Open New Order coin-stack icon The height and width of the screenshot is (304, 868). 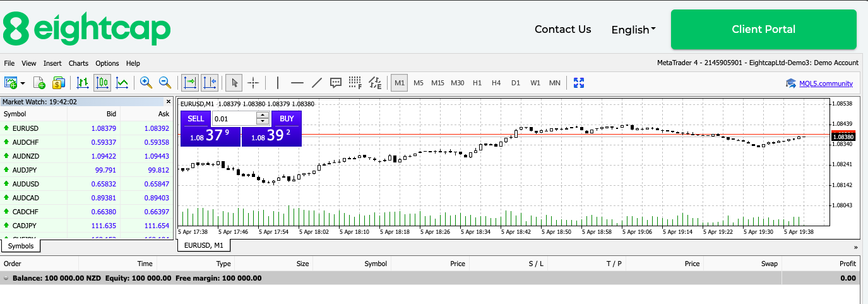tap(59, 82)
